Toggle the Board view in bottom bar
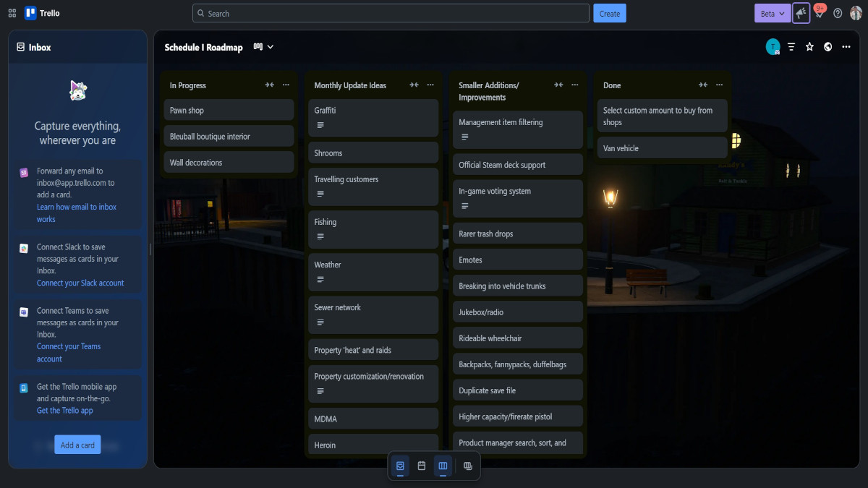 pyautogui.click(x=443, y=466)
